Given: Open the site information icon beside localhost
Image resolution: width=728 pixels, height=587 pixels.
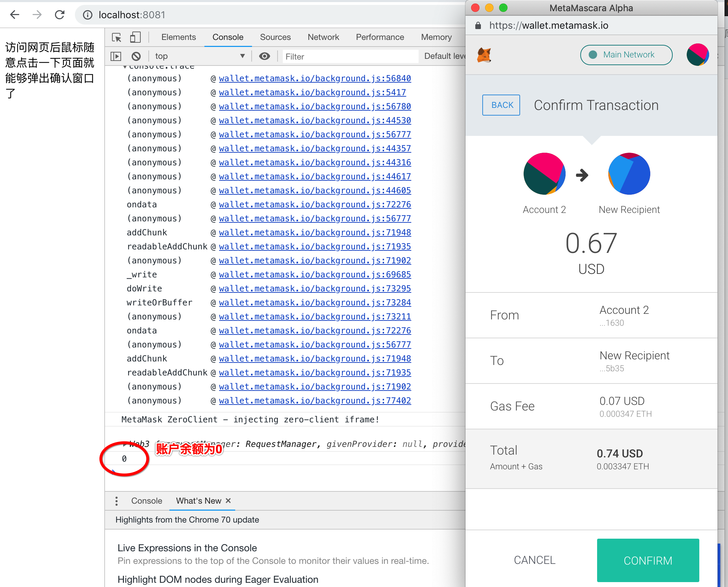Looking at the screenshot, I should [87, 15].
